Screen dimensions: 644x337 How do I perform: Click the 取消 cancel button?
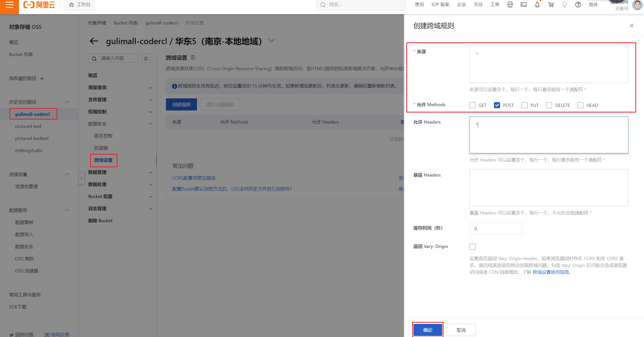click(x=461, y=330)
